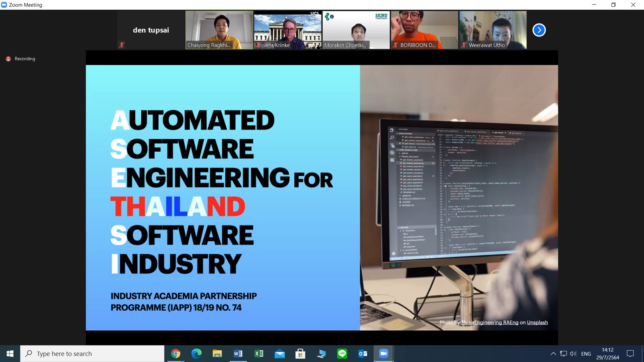
Task: Expand hidden system tray icons
Action: pos(553,354)
